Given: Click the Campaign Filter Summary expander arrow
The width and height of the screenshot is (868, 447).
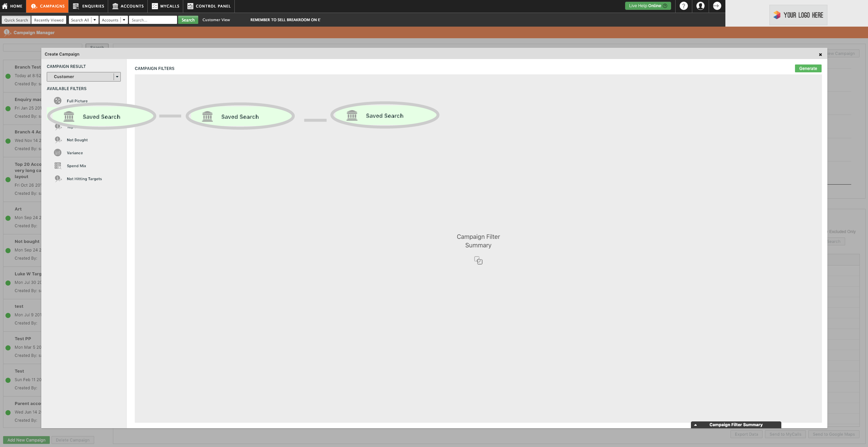Looking at the screenshot, I should tap(696, 425).
